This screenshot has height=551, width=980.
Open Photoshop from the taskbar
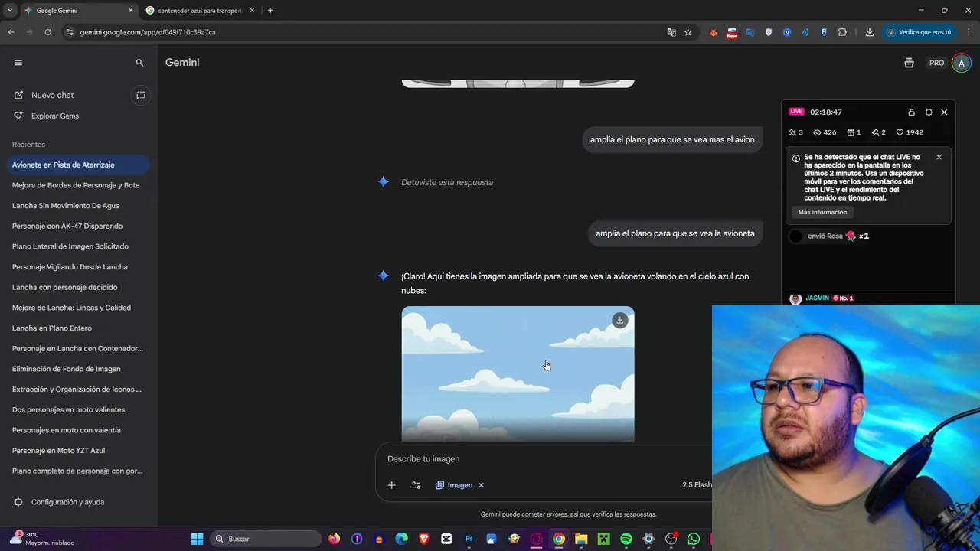(469, 539)
